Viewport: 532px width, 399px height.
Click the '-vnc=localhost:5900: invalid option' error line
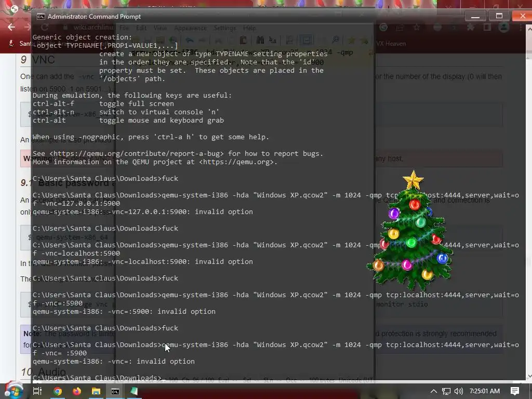point(143,262)
